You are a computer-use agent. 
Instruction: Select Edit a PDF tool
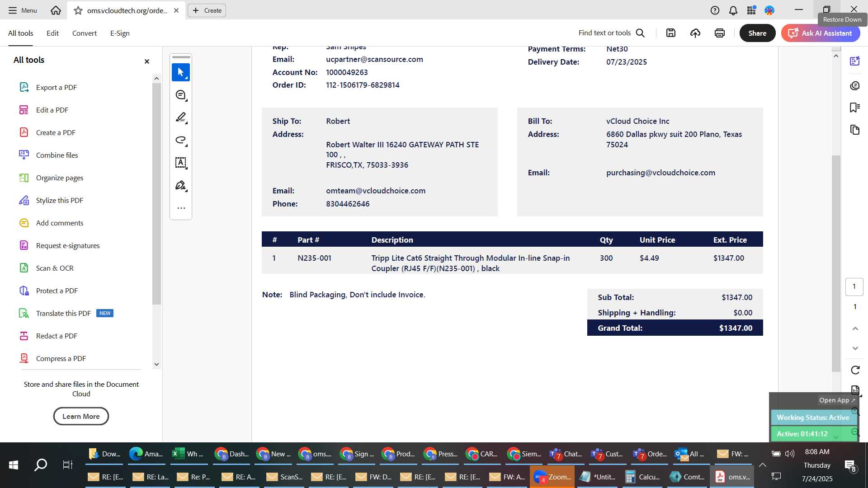coord(44,110)
